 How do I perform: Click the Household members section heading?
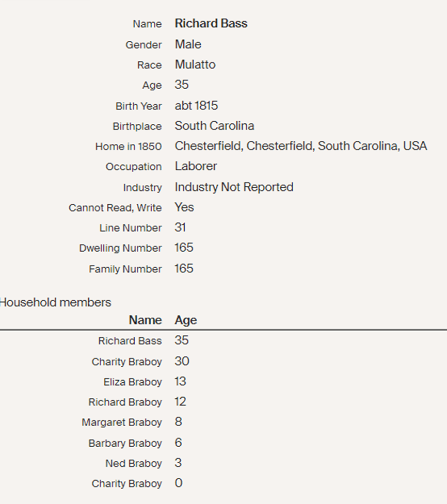55,302
